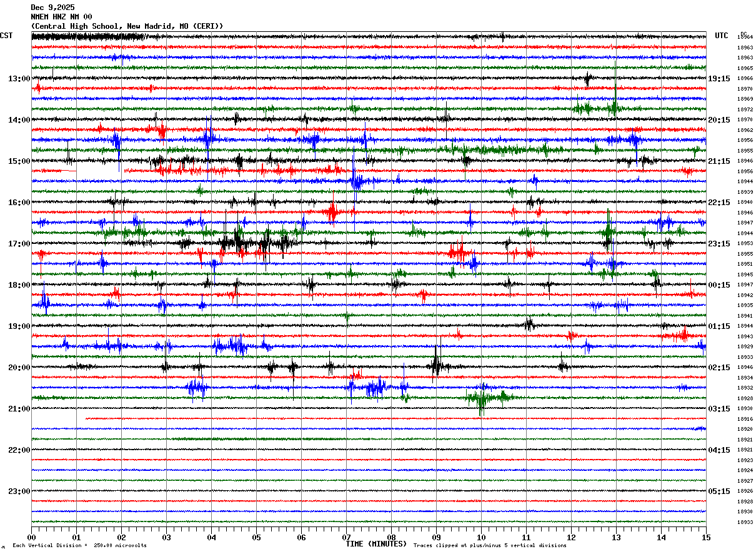The image size is (756, 554).
Task: Click the Central High School, New Madrid location title
Action: click(127, 26)
